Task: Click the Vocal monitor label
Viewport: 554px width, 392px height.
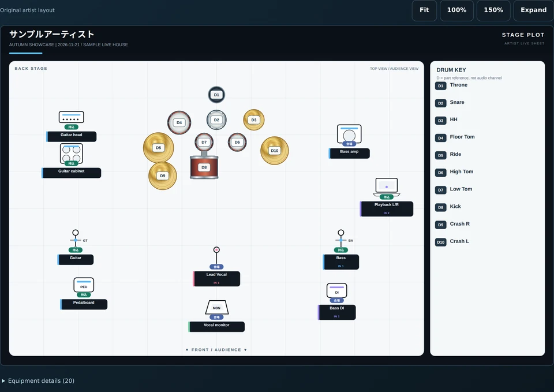Action: 216,327
